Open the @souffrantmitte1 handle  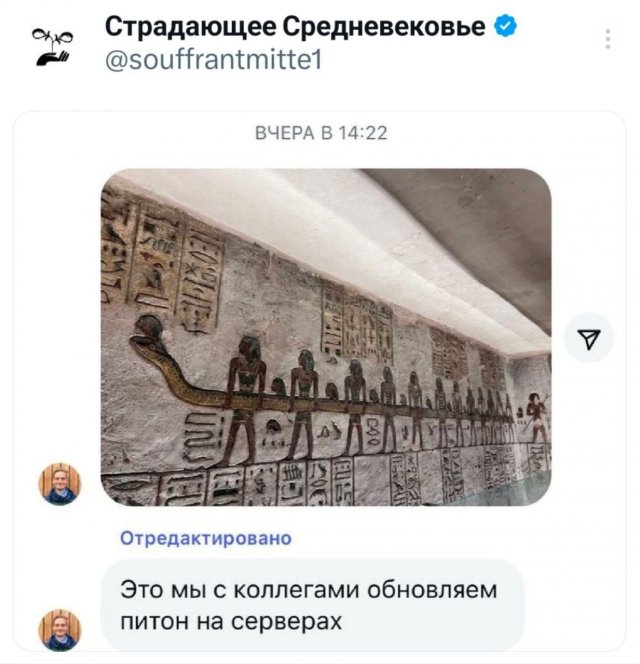[213, 60]
